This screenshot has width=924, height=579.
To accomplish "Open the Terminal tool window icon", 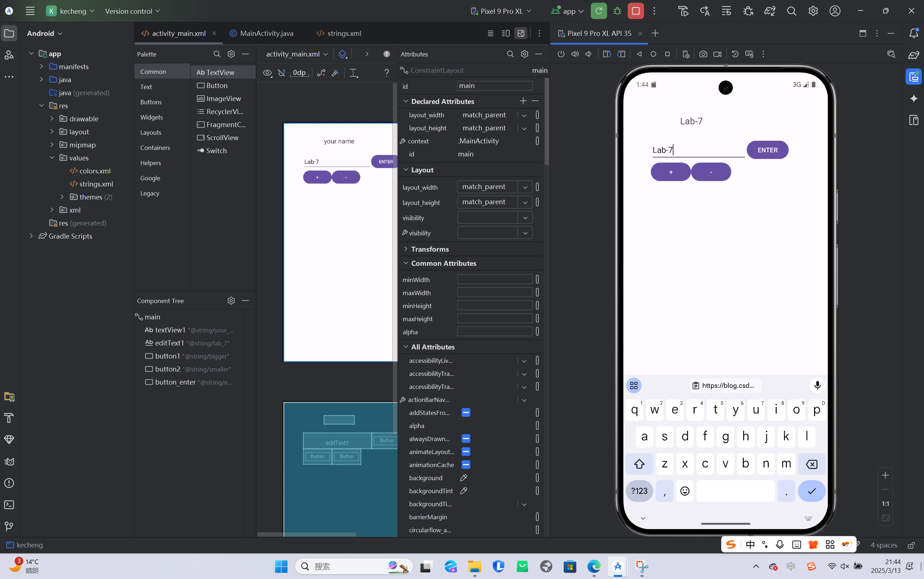I will (9, 505).
